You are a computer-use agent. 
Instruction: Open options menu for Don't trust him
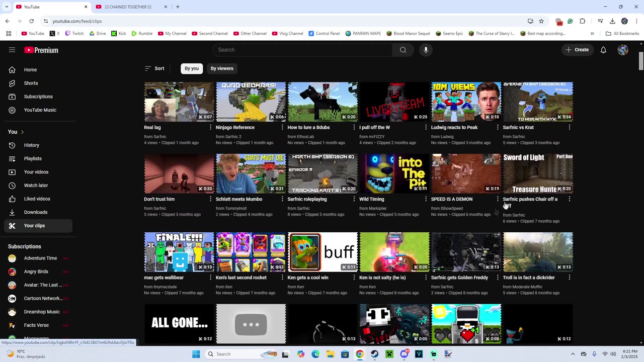(x=210, y=199)
